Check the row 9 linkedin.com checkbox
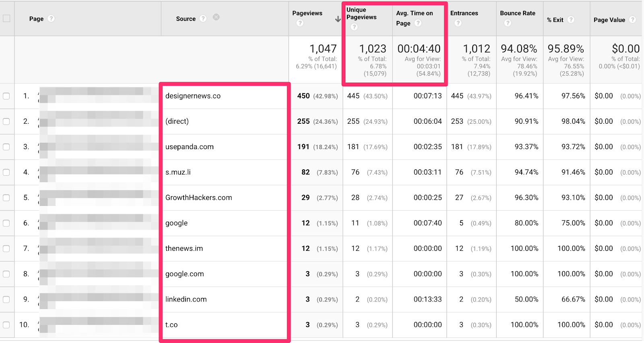Viewport: 644px width, 343px height. point(6,299)
